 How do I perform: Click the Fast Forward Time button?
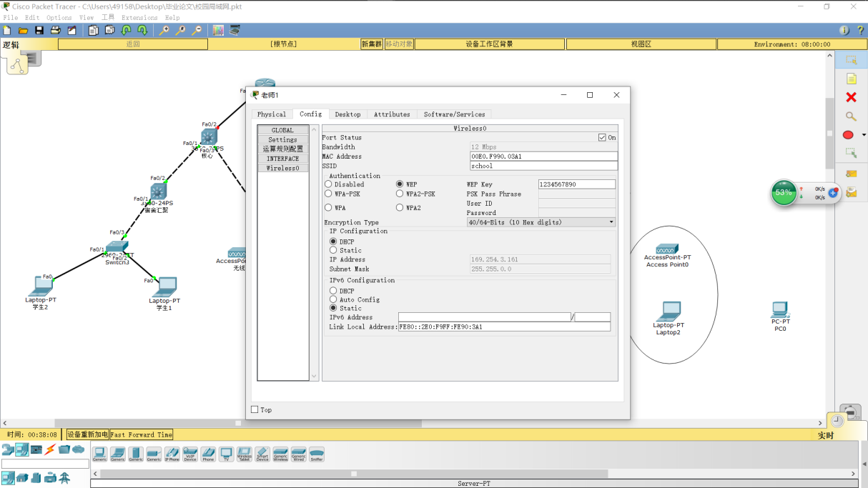[x=142, y=434]
